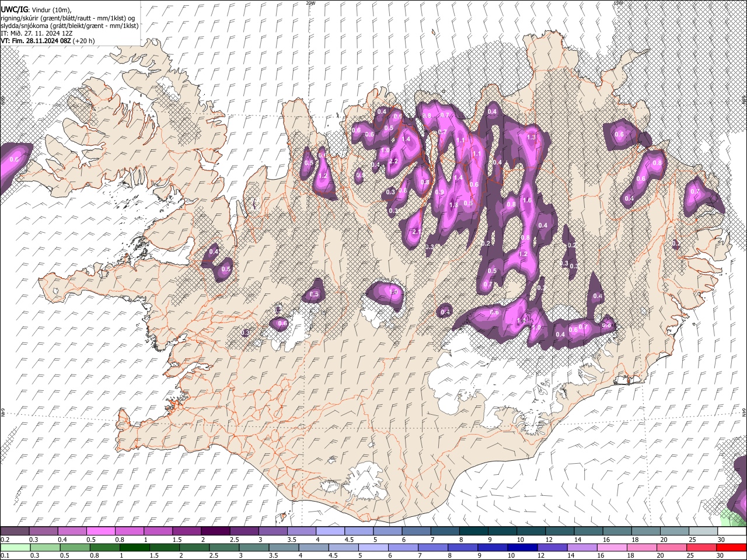Image resolution: width=747 pixels, height=560 pixels.
Task: Pick the pale green 0.1 swatch in lower legend
Action: click(x=15, y=548)
